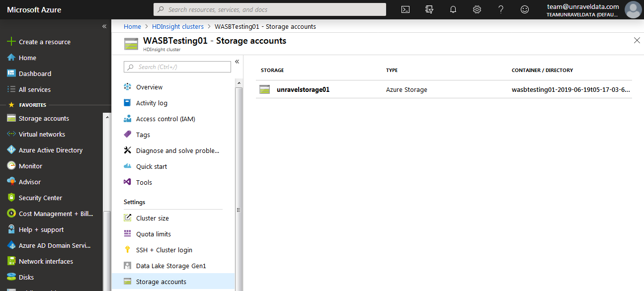Click the Activity log icon
This screenshot has height=291, width=644.
click(128, 103)
